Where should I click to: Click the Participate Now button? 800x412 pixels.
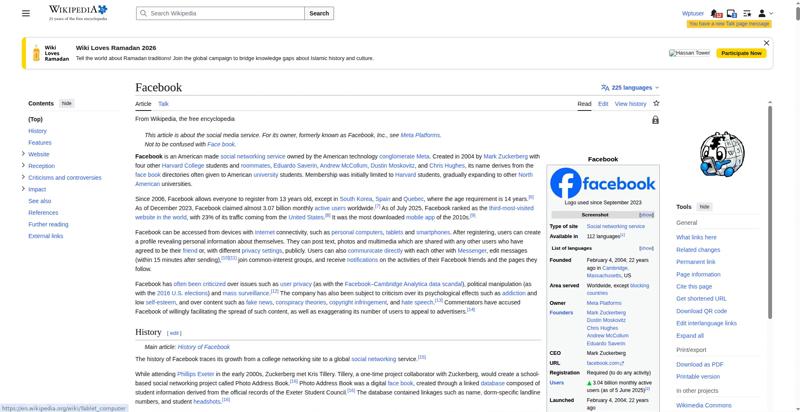[x=742, y=53]
